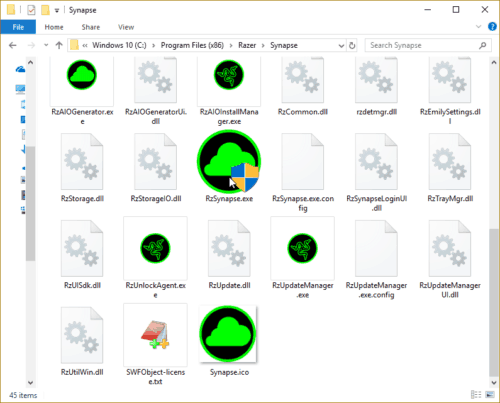Click the Synapse breadcrumb in address bar
The image size is (500, 403).
284,45
